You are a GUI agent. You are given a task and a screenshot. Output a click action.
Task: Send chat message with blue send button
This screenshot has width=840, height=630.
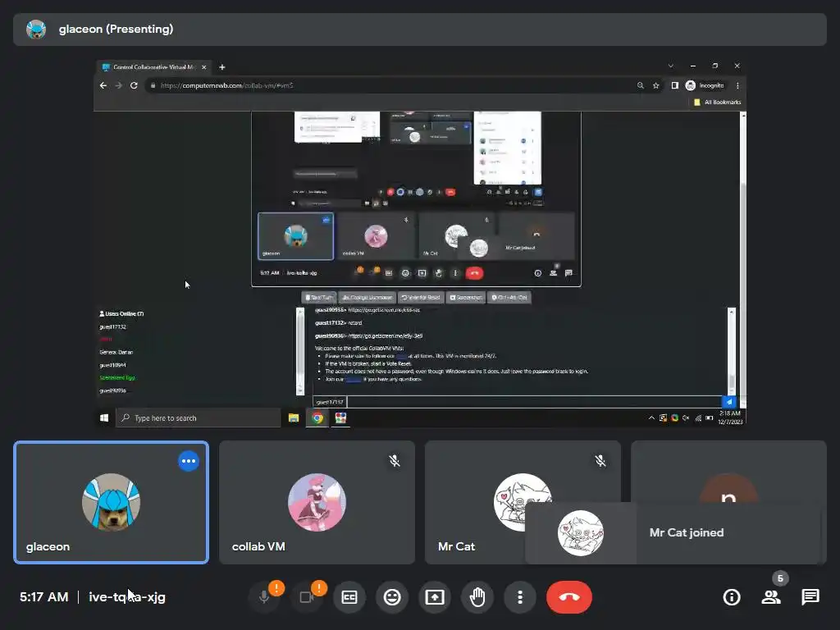coord(728,402)
